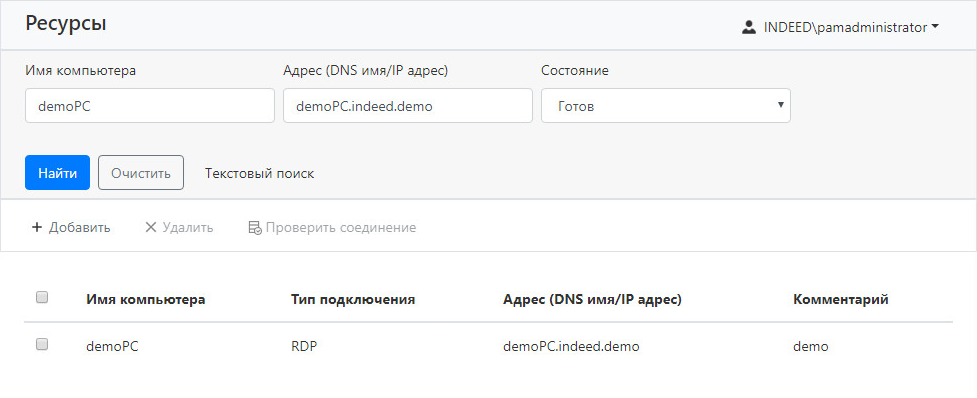
Task: Open the demoPC resource entry
Action: point(112,346)
